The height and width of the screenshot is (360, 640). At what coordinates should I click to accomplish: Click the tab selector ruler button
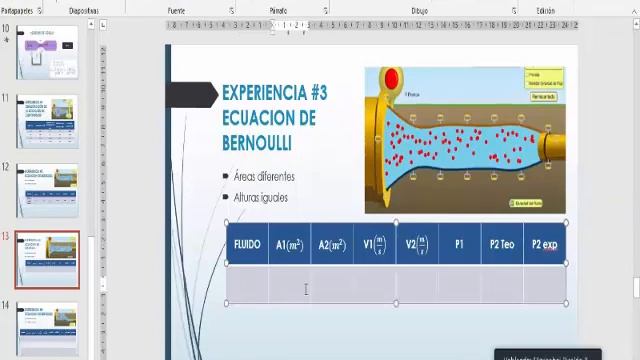[x=103, y=25]
